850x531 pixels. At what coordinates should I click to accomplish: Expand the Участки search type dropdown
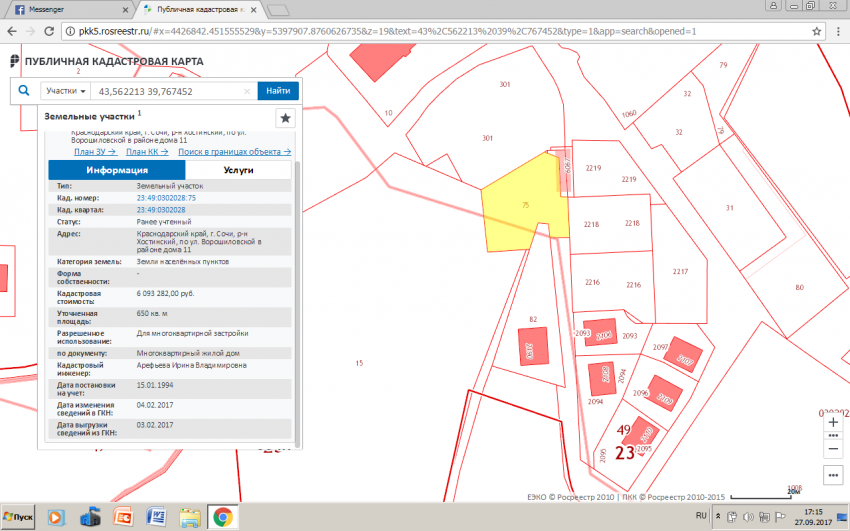[66, 91]
